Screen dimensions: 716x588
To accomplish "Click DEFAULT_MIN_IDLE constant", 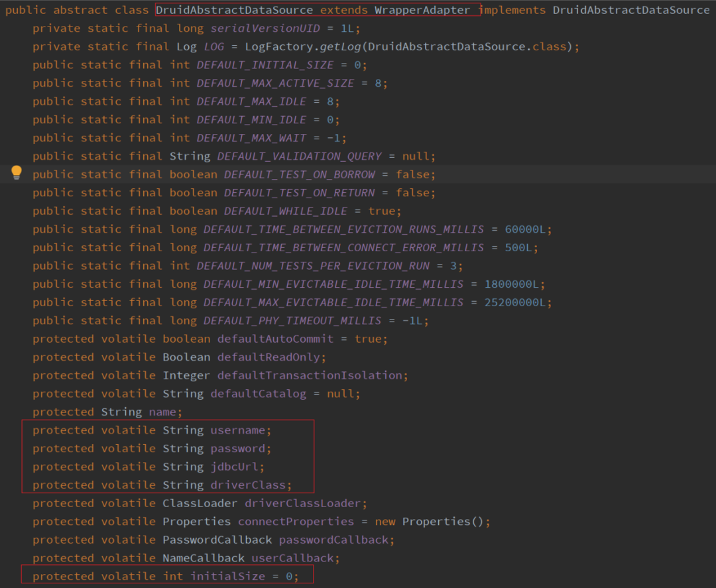I will [x=251, y=119].
